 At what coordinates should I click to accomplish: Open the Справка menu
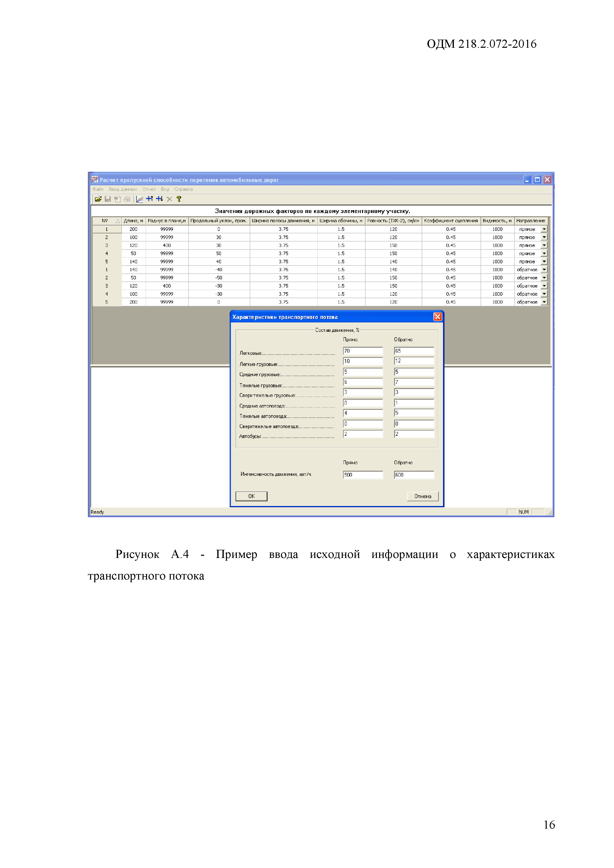(183, 189)
